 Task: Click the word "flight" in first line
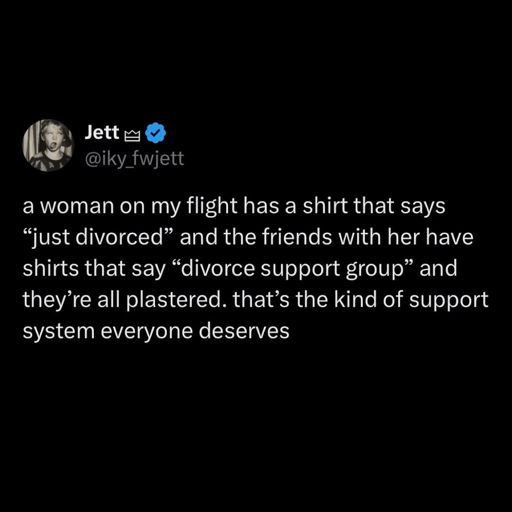(x=212, y=206)
